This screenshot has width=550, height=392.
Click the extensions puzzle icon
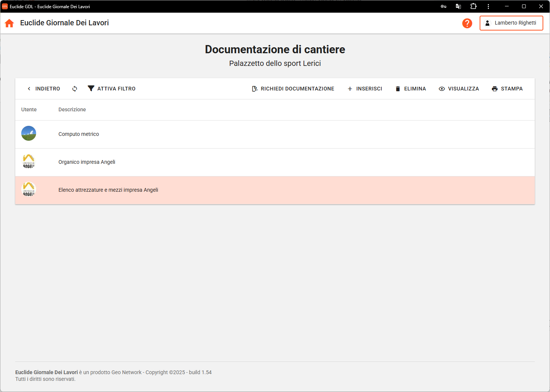(x=473, y=6)
